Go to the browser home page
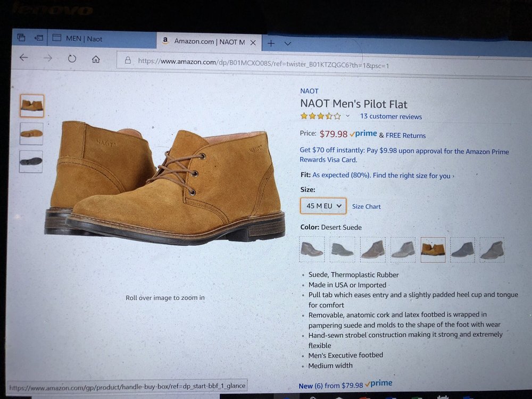 (96, 60)
